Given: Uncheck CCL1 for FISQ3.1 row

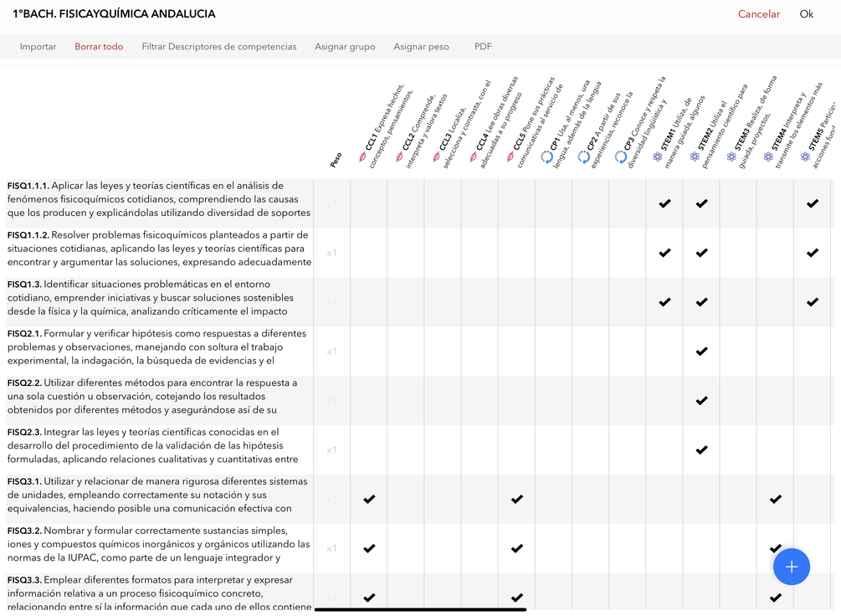Looking at the screenshot, I should tap(369, 500).
